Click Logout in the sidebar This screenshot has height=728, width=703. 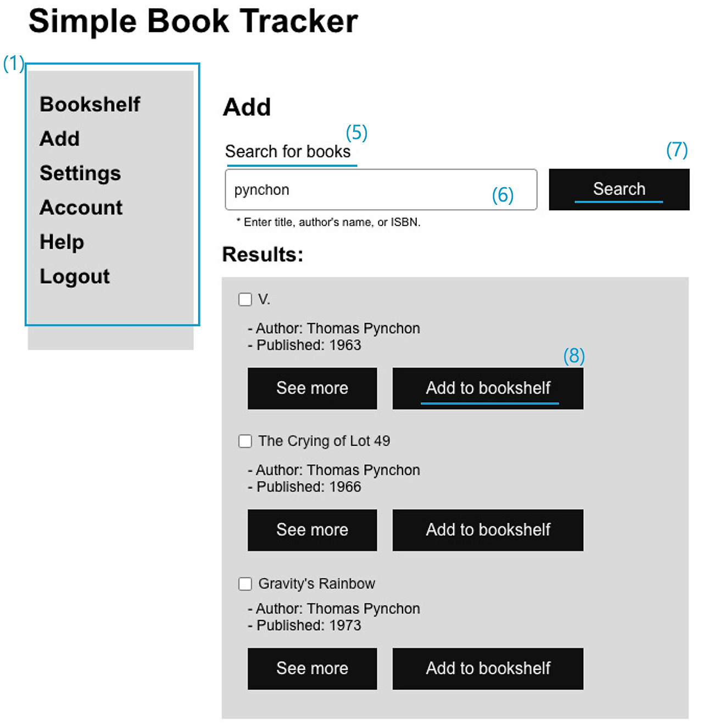(x=75, y=276)
